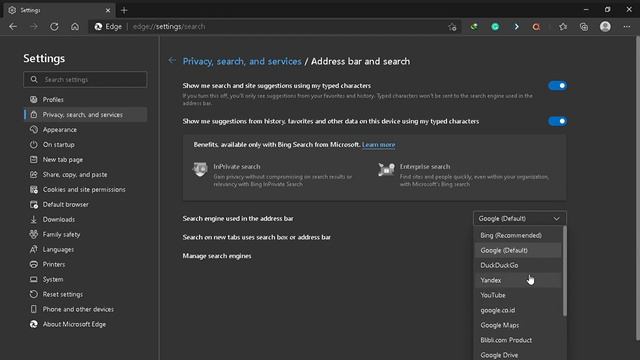Select Yandex from the dropdown
Viewport: 640px width, 360px height.
point(518,280)
